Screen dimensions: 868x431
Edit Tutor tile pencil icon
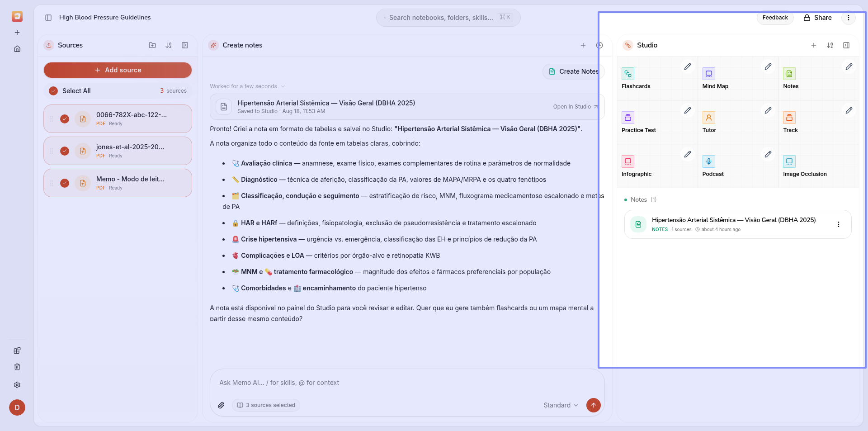pyautogui.click(x=768, y=110)
